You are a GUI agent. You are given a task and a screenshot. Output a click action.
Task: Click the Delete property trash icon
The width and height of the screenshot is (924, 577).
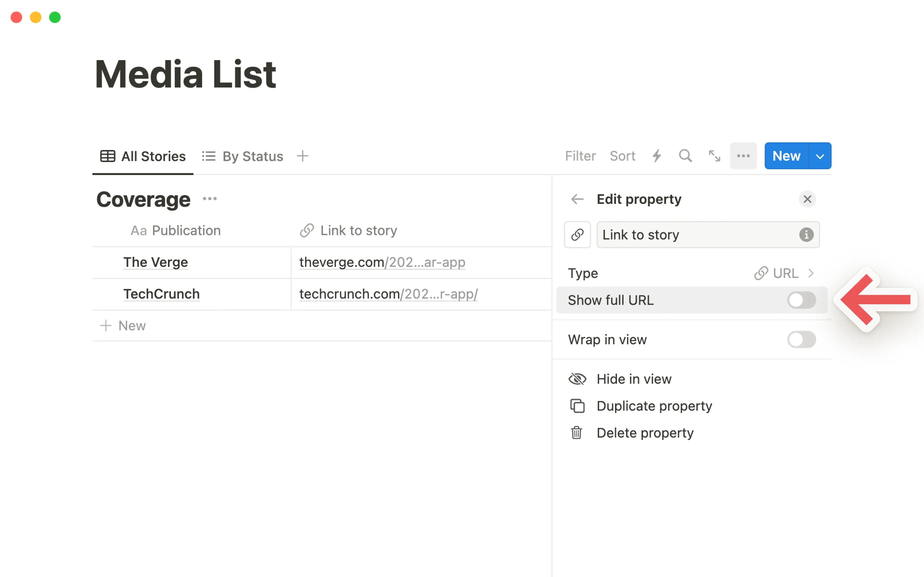click(x=577, y=433)
